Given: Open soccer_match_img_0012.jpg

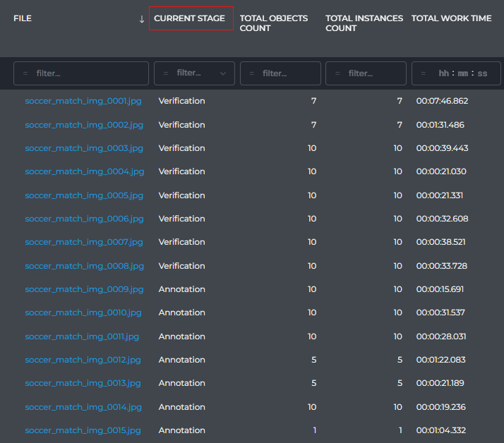Looking at the screenshot, I should coord(83,360).
